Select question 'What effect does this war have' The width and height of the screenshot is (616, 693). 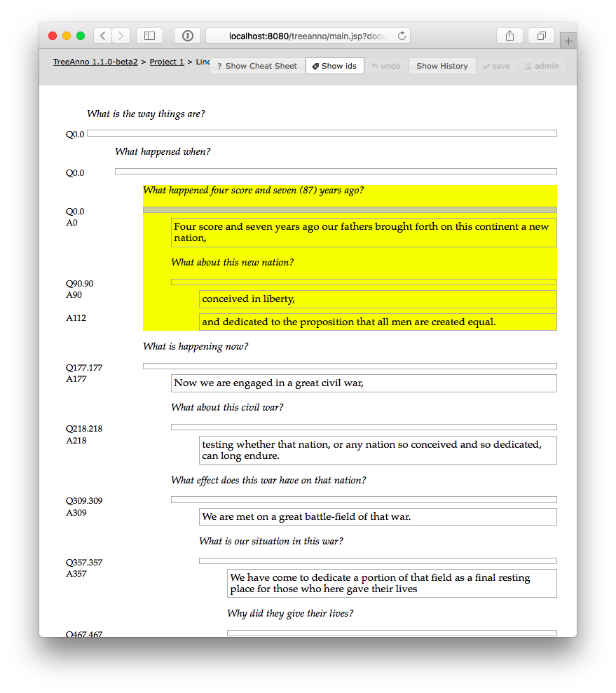[x=268, y=481]
